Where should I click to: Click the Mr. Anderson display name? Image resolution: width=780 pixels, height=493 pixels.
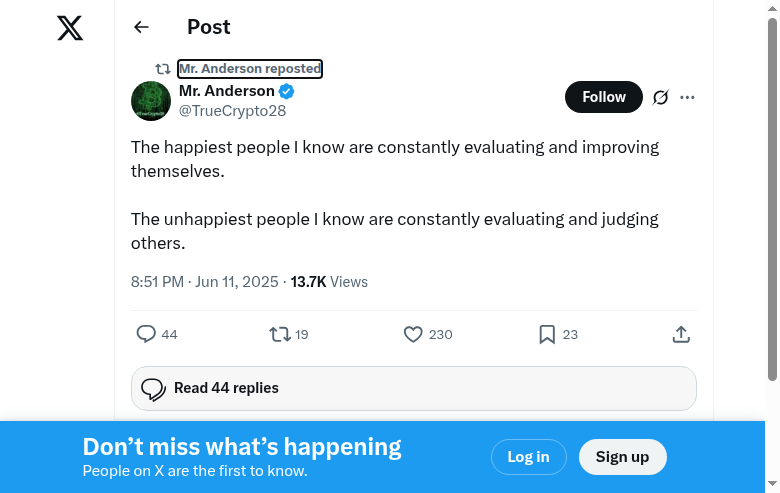pos(227,91)
